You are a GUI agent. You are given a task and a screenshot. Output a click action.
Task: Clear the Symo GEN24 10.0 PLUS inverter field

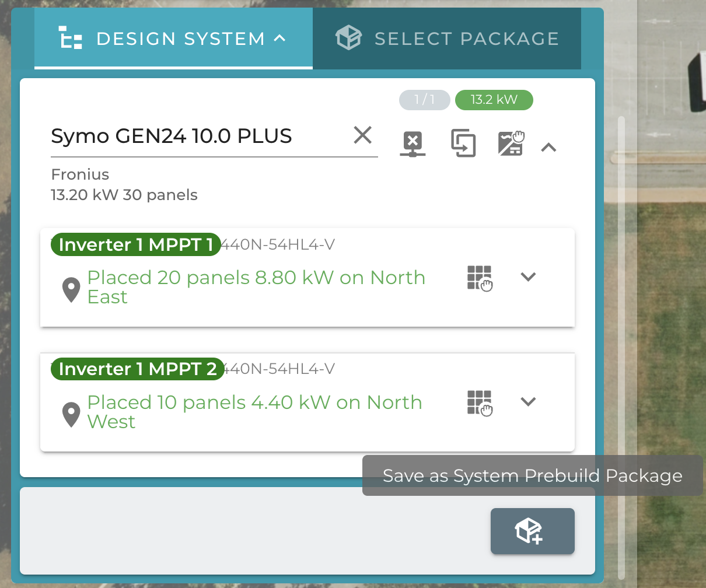(x=363, y=135)
